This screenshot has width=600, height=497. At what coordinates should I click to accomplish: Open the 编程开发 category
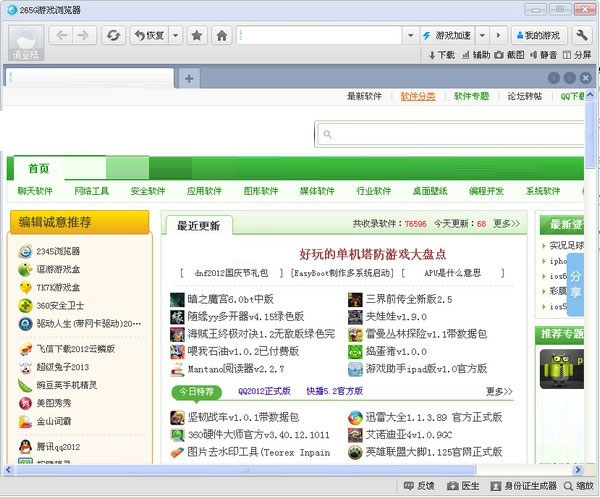pos(486,191)
